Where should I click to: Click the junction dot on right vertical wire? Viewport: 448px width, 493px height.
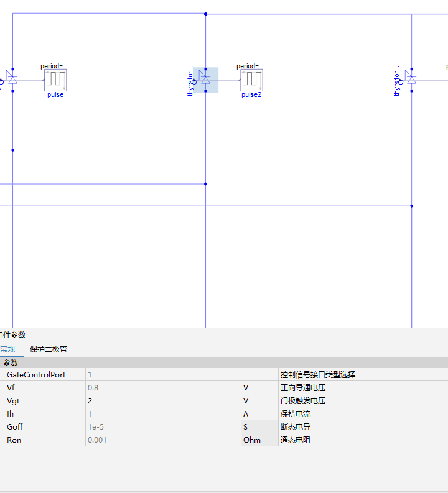pyautogui.click(x=411, y=206)
